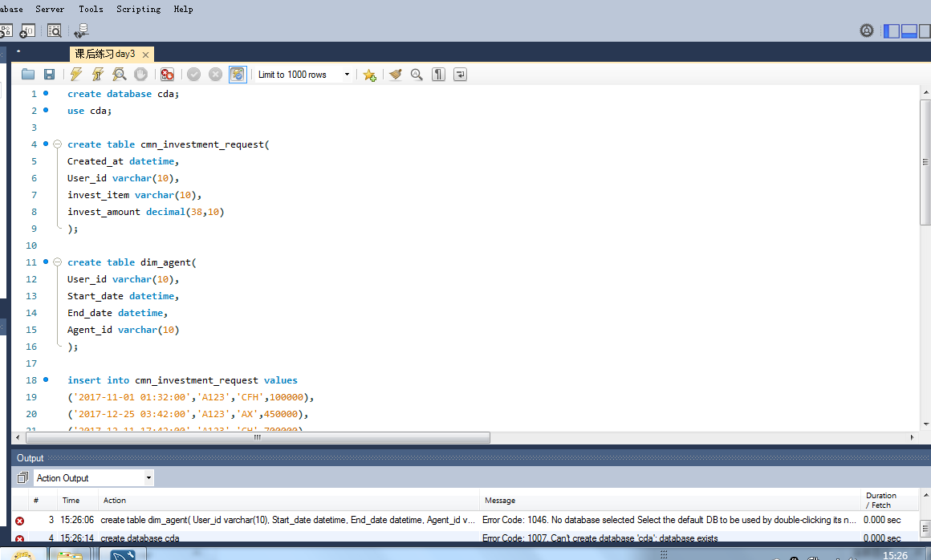This screenshot has width=931, height=560.
Task: Click 'insert into cmn_investment_request values' line
Action: click(182, 380)
